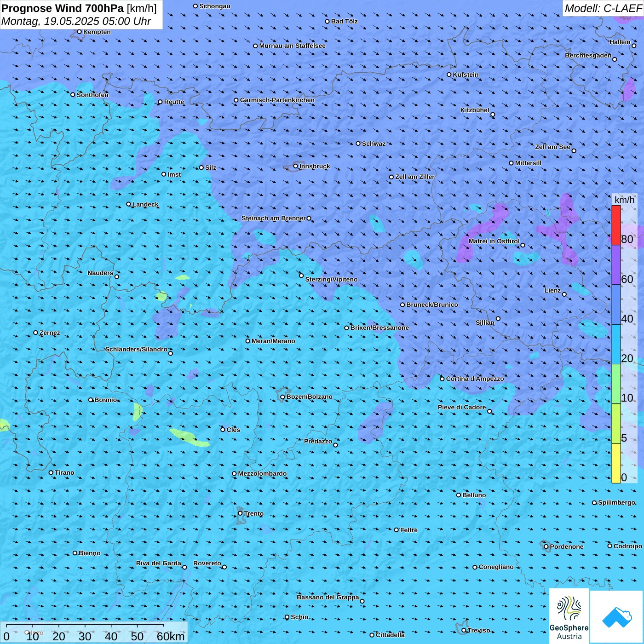This screenshot has height=644, width=644.
Task: Click the Schwaz location dot
Action: (x=358, y=144)
